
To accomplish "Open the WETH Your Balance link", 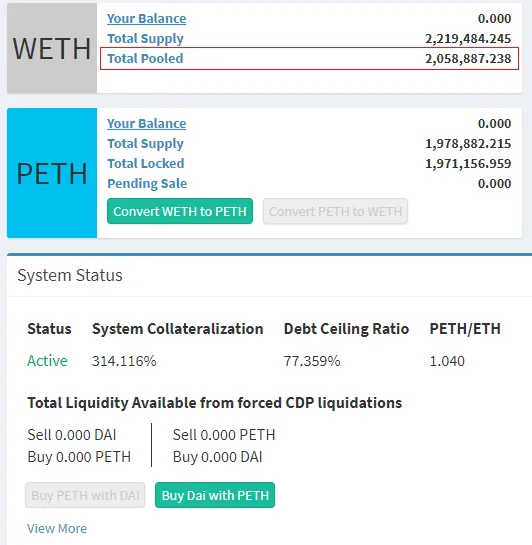I will tap(146, 18).
